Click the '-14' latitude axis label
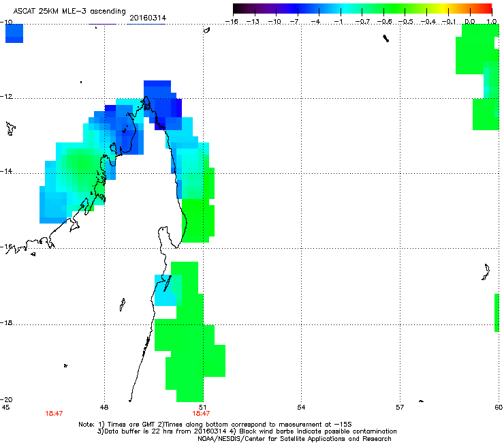This screenshot has height=443, width=504. (6, 172)
